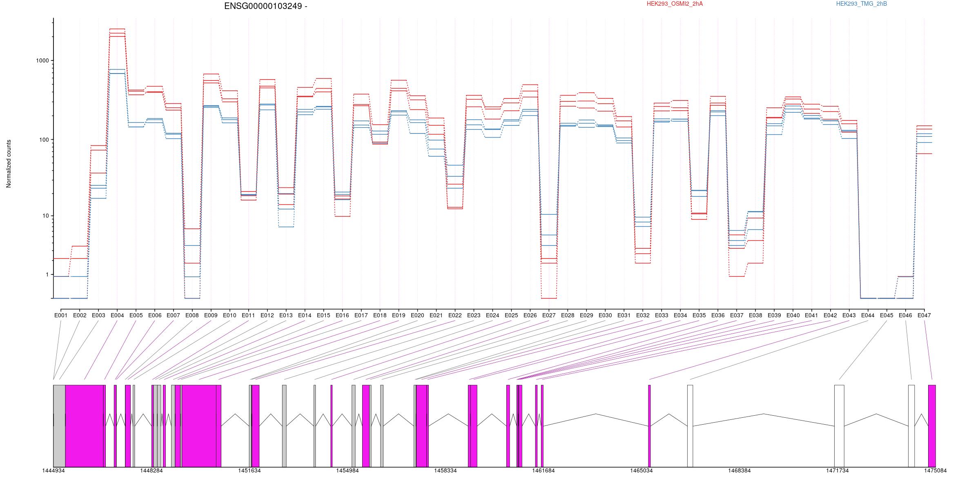The width and height of the screenshot is (980, 490).
Task: Click exon label E032
Action: 643,315
